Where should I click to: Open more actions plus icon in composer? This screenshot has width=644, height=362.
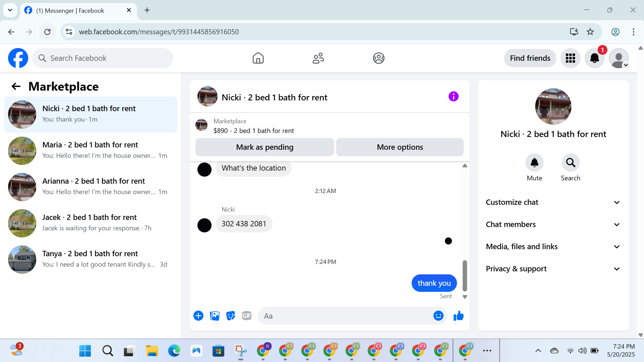[198, 316]
